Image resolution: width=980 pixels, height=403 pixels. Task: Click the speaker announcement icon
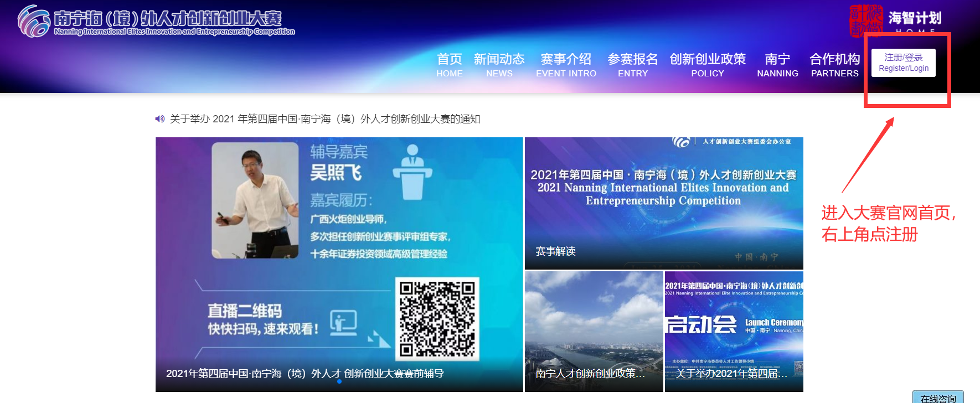[160, 118]
